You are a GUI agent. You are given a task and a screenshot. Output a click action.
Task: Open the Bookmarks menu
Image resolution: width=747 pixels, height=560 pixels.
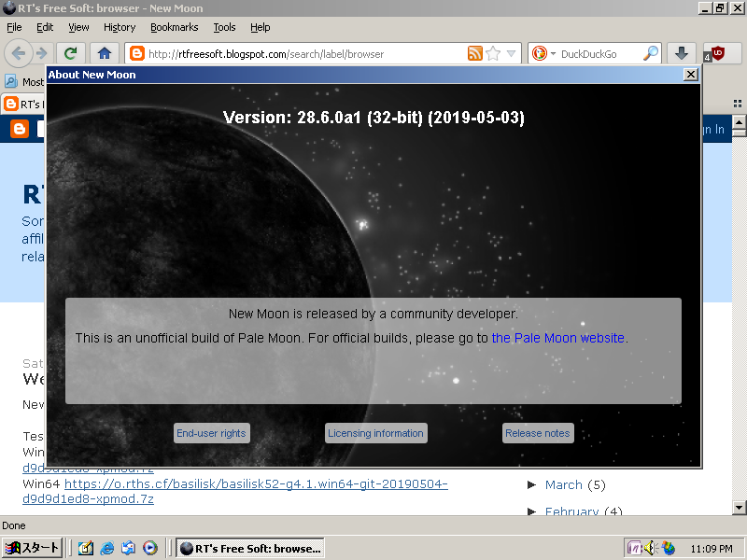[175, 27]
